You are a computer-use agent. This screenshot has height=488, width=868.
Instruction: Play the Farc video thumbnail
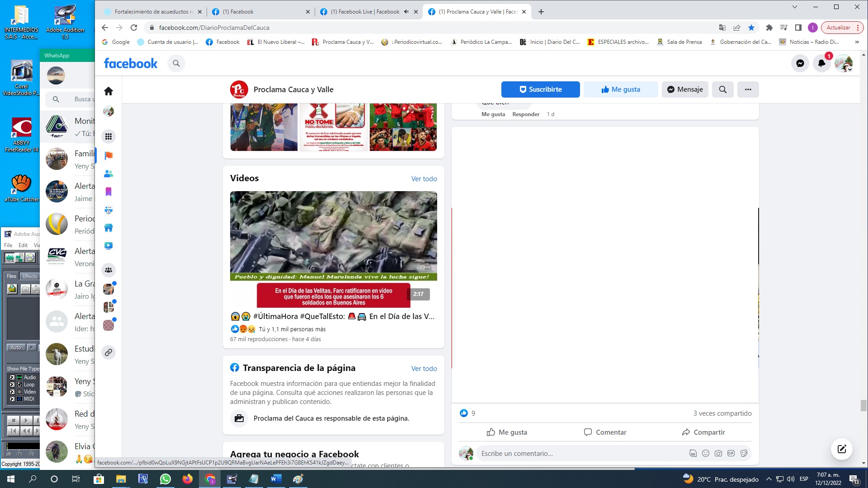(334, 249)
